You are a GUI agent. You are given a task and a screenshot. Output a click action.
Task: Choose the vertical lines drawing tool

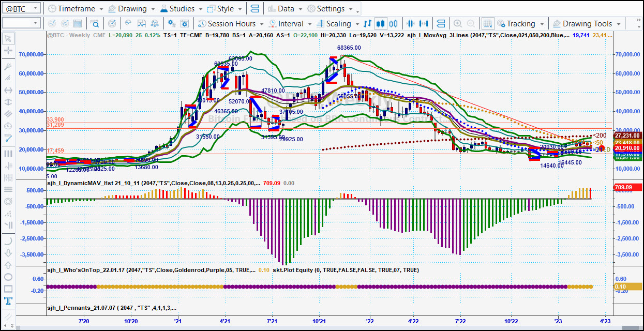8,154
